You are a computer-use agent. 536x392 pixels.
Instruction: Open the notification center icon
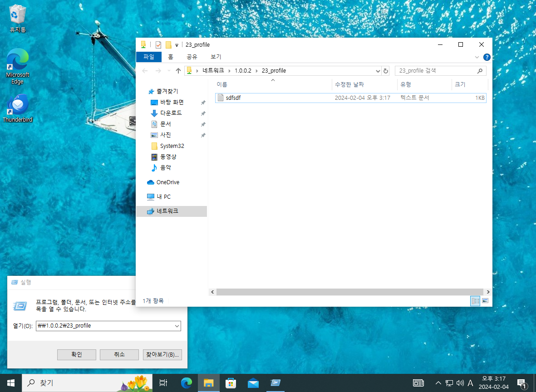pyautogui.click(x=521, y=383)
